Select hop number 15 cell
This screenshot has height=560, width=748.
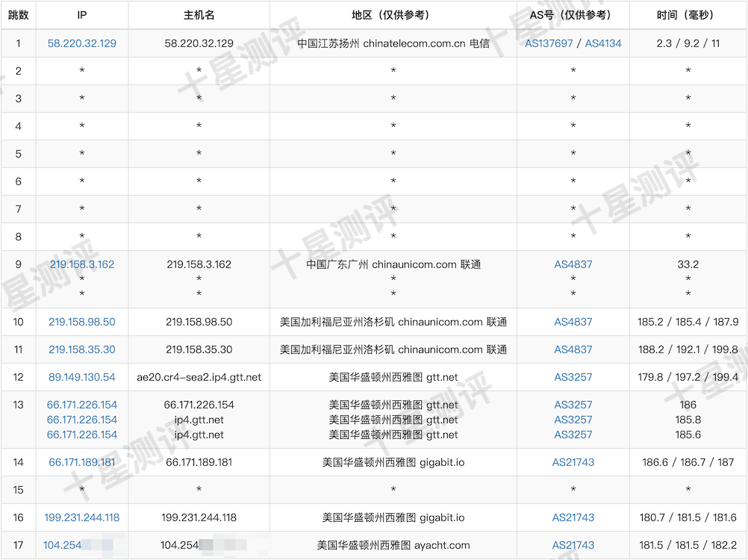18,490
